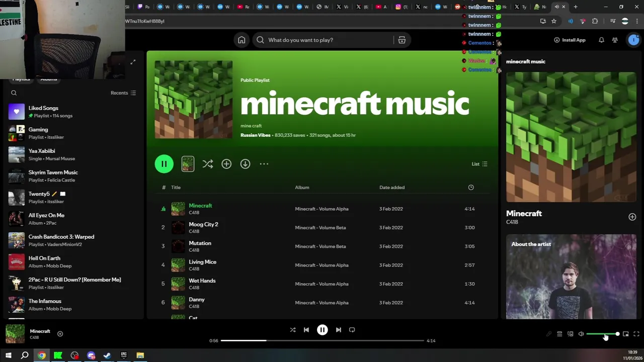Mute audio via the speaker icon
644x362 pixels.
pyautogui.click(x=581, y=334)
